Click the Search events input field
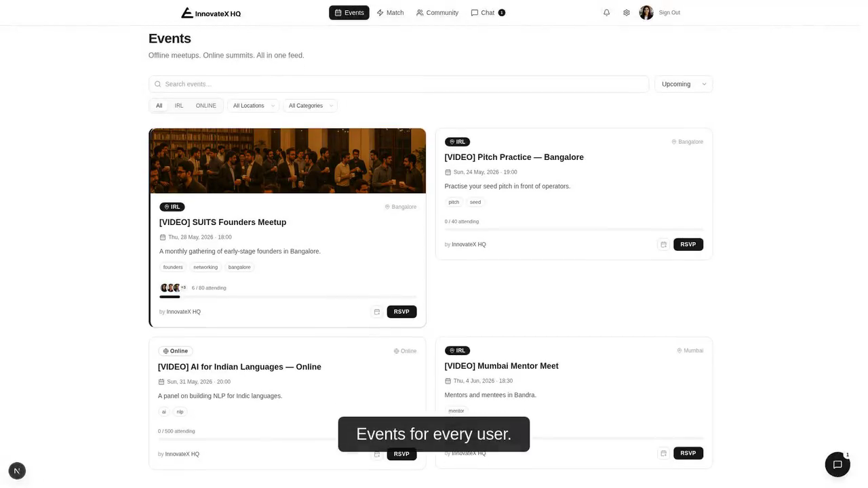This screenshot has height=488, width=868. point(399,84)
